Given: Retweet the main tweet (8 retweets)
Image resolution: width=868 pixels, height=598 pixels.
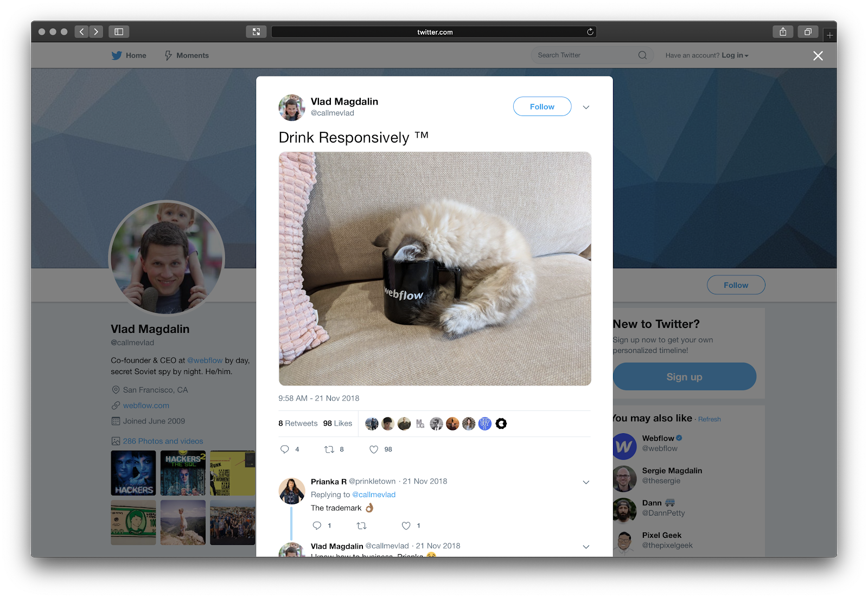Looking at the screenshot, I should click(329, 449).
